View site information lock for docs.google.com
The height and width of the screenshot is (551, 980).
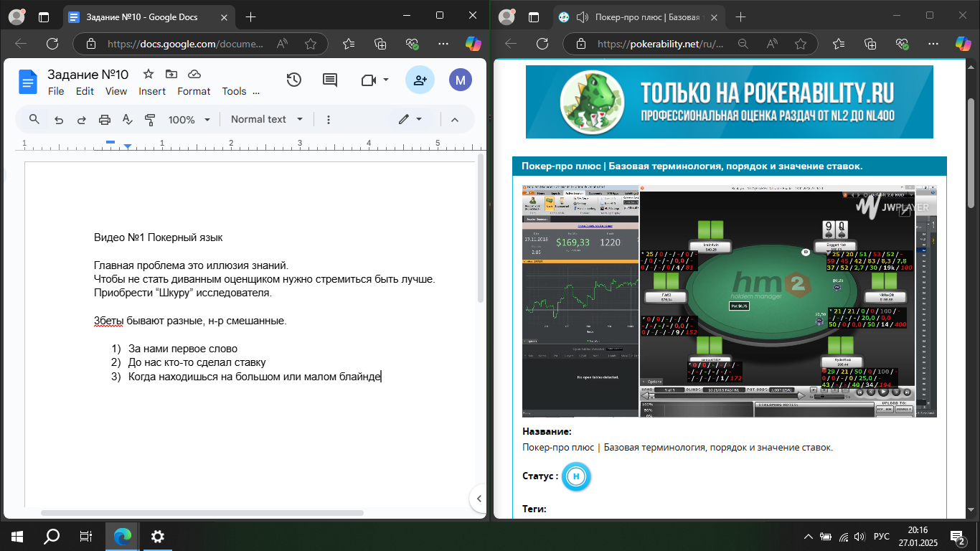(91, 44)
